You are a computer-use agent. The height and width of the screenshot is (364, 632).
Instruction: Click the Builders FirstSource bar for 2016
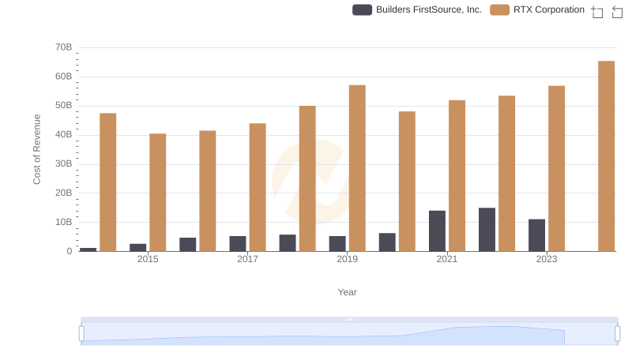coord(188,245)
